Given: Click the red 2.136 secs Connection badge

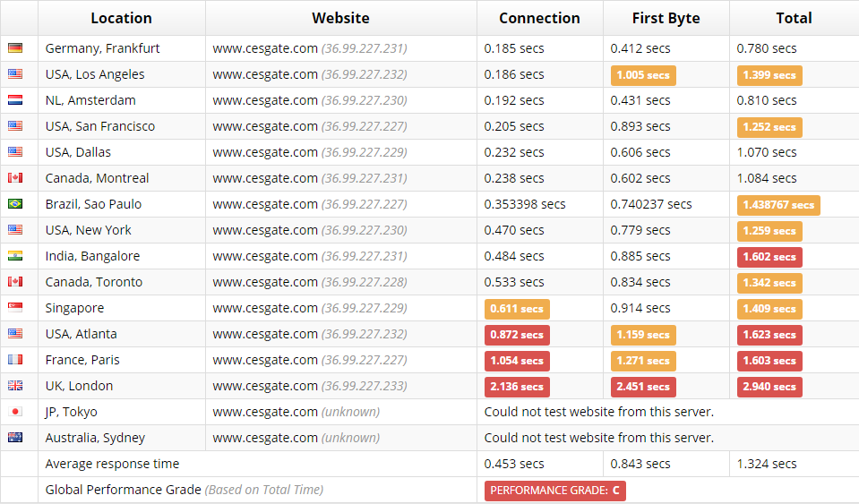Looking at the screenshot, I should pos(517,387).
